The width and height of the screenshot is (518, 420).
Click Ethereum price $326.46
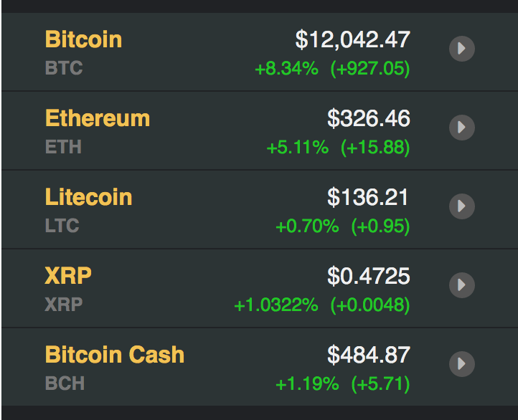click(369, 118)
